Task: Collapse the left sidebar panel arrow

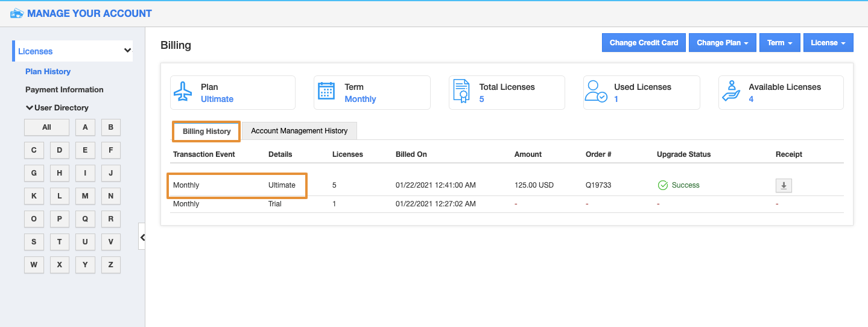Action: (142, 238)
